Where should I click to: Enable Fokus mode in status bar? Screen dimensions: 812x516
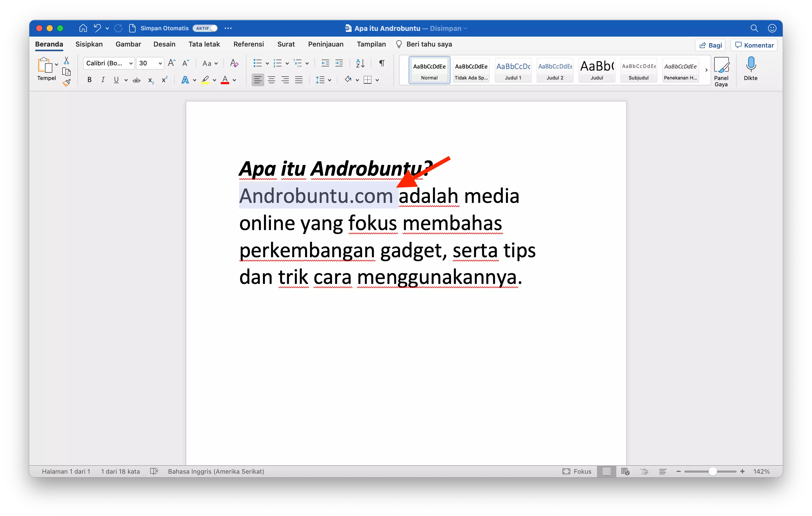click(577, 472)
